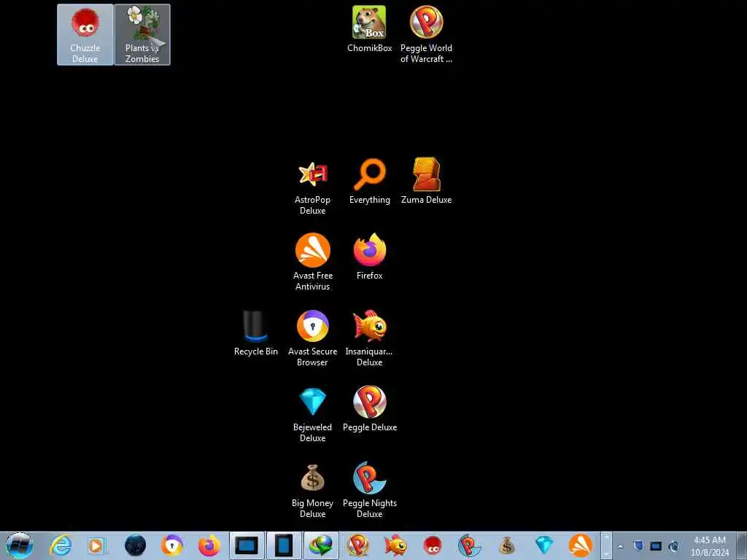Select the Everything search desktop icon
The width and height of the screenshot is (747, 560).
click(x=370, y=182)
